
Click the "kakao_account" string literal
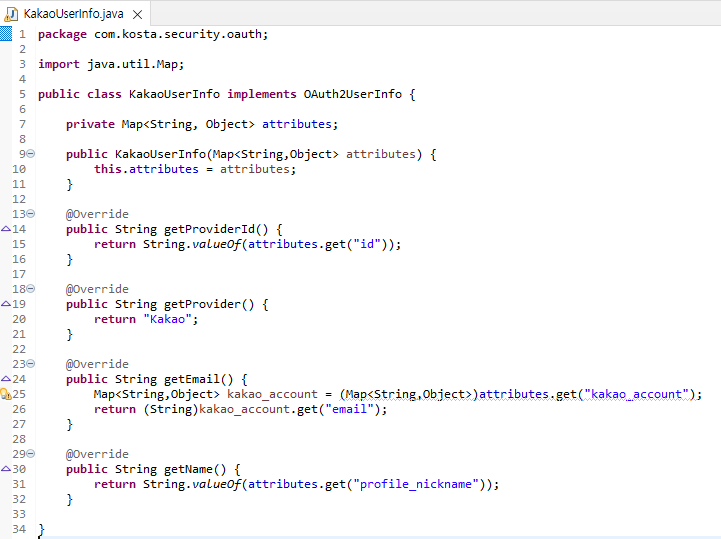pos(636,394)
